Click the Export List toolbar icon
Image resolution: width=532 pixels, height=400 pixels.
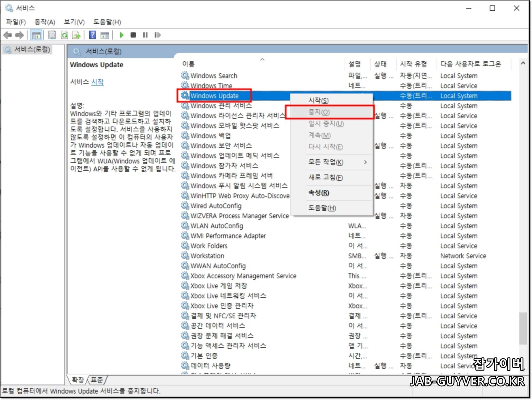click(x=76, y=35)
